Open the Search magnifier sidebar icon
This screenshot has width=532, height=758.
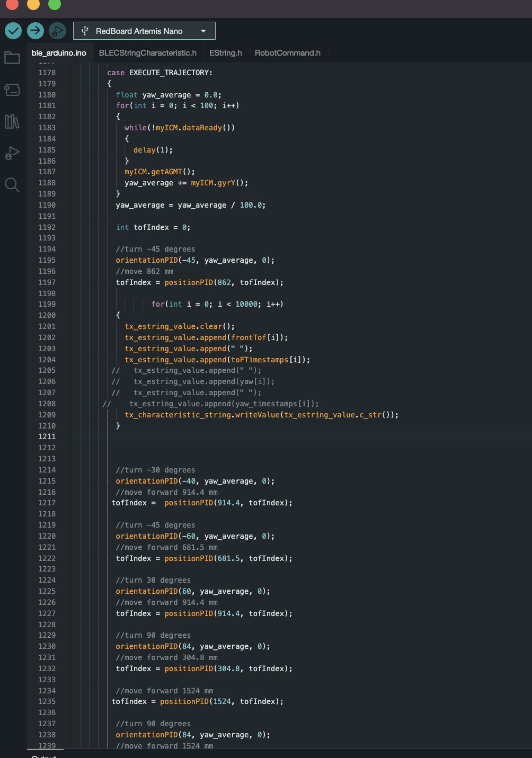(x=12, y=185)
